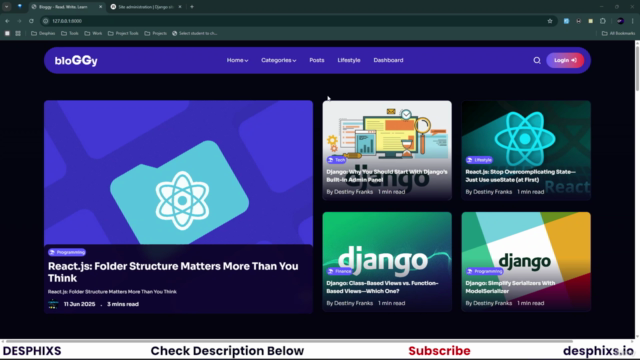Open Django Built-in Admin Panel post
The height and width of the screenshot is (360, 640).
tap(387, 176)
